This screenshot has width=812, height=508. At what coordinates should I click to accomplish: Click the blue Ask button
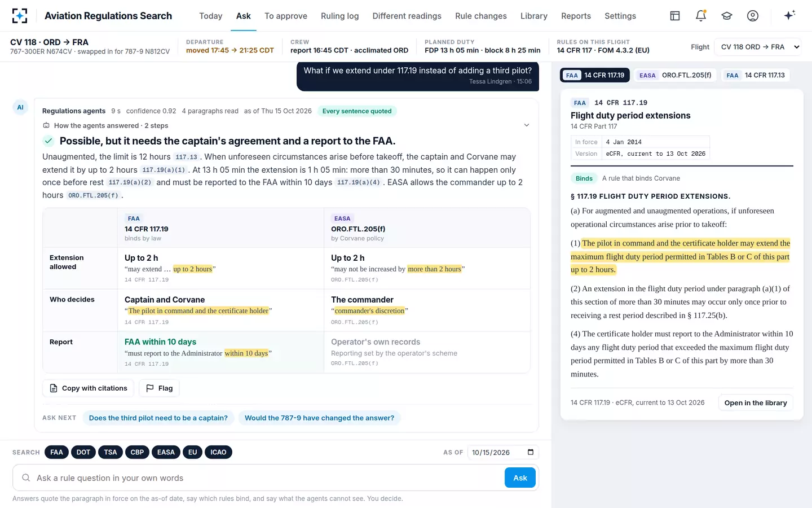coord(520,478)
